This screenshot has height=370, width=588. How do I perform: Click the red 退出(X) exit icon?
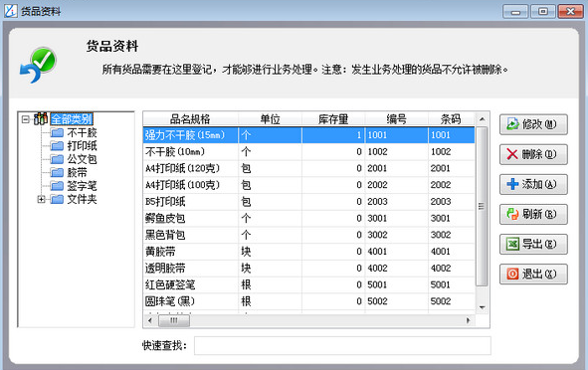(512, 274)
